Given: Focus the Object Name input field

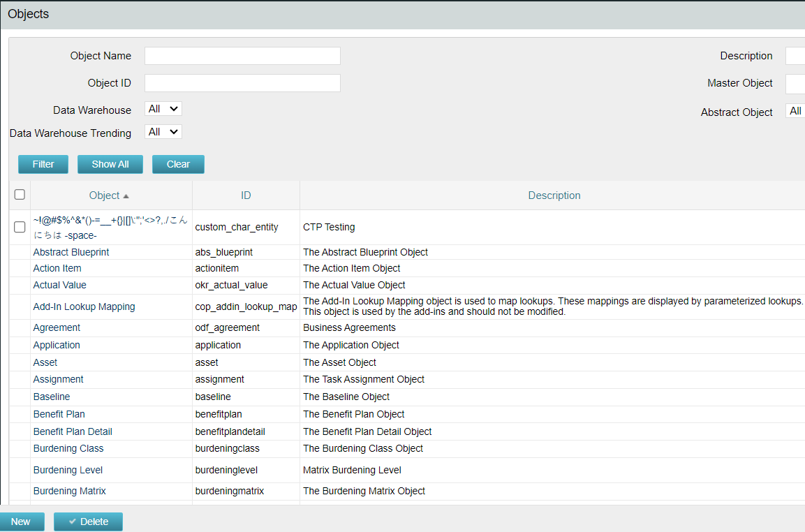Looking at the screenshot, I should click(x=242, y=56).
